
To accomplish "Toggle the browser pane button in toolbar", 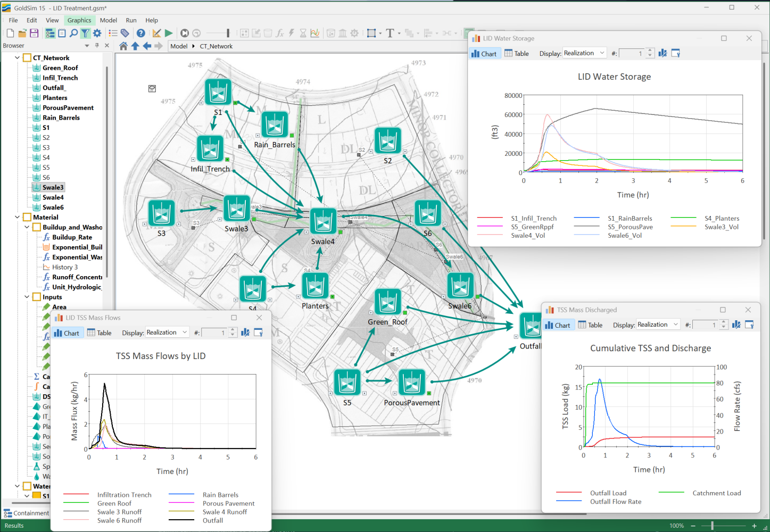I will (x=50, y=33).
